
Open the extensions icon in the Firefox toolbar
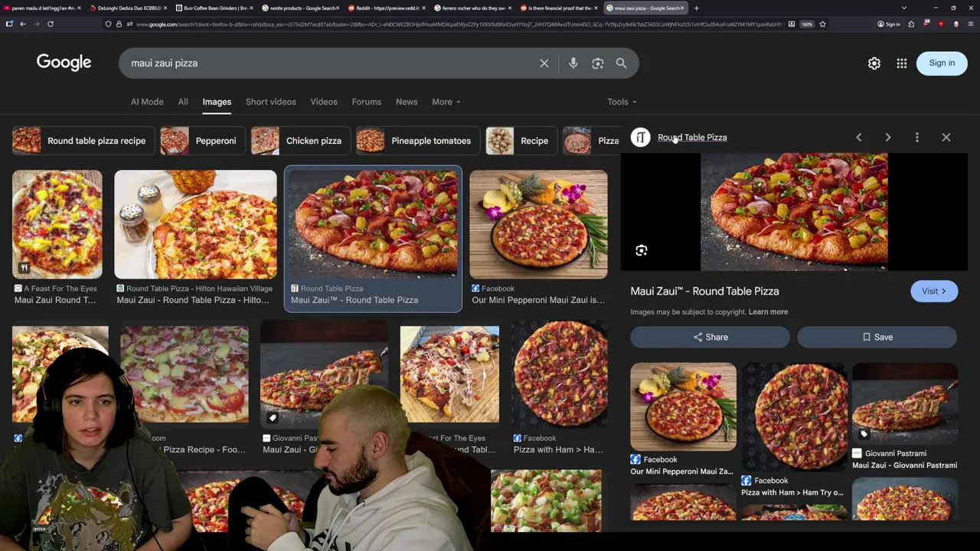coord(911,24)
